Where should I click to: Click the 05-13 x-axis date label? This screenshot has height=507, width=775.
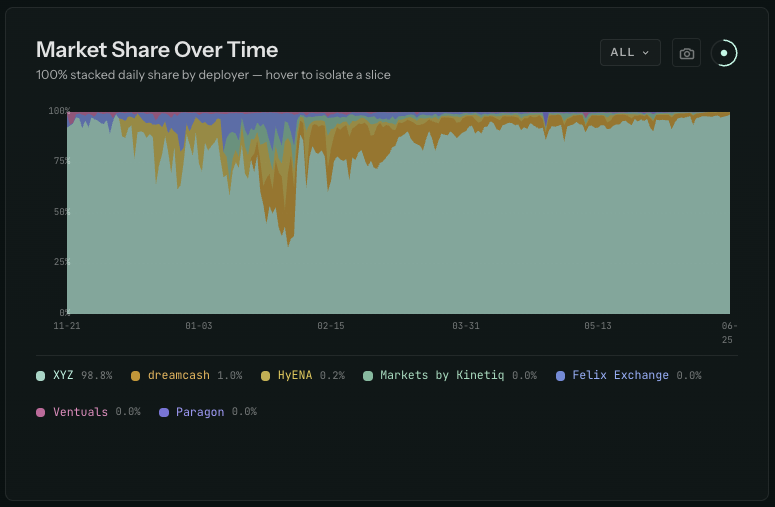click(598, 326)
